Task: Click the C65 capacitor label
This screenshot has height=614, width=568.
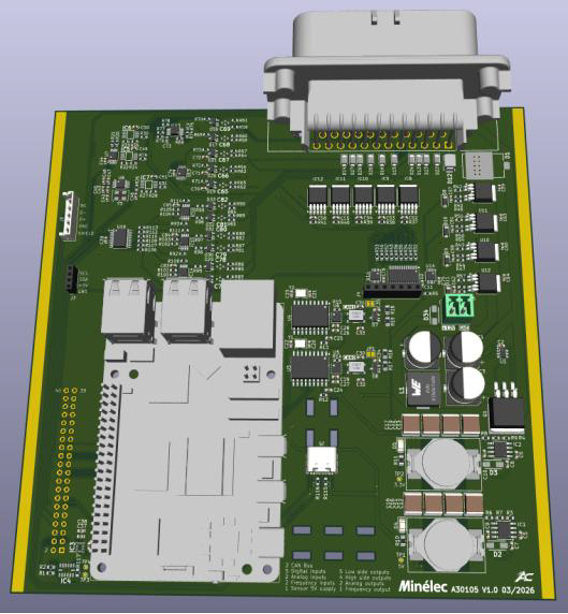Action: [x=222, y=191]
